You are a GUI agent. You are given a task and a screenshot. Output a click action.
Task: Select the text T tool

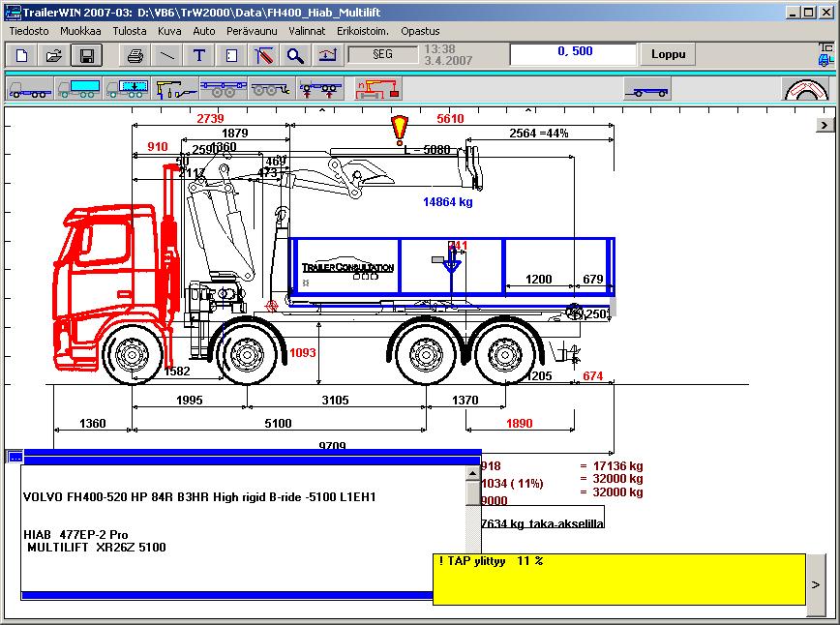tap(199, 55)
